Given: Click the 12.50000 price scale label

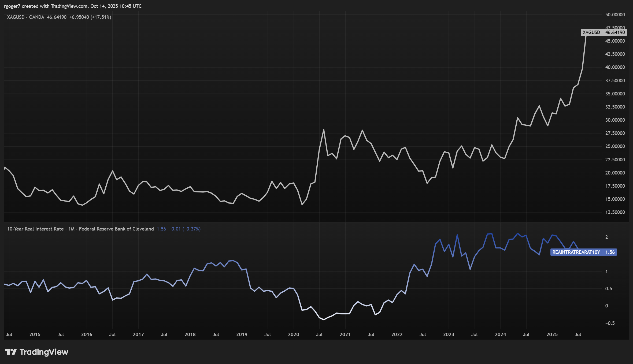Looking at the screenshot, I should coord(615,212).
